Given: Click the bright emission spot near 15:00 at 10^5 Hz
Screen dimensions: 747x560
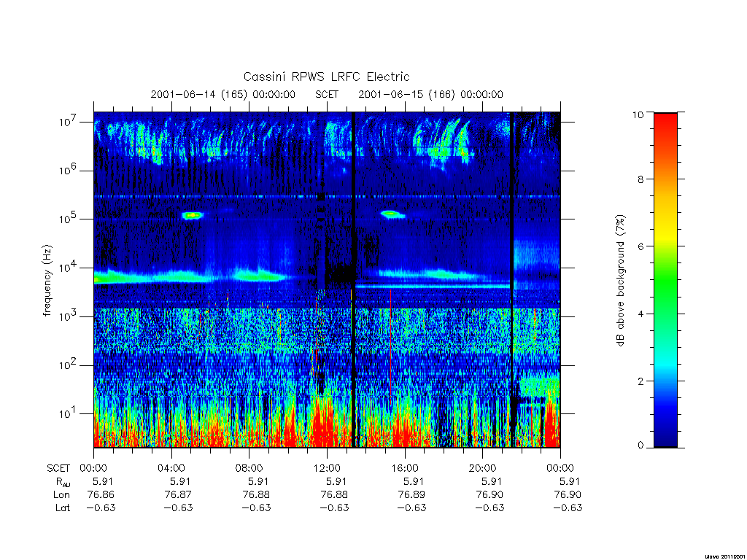Looking at the screenshot, I should pos(392,214).
